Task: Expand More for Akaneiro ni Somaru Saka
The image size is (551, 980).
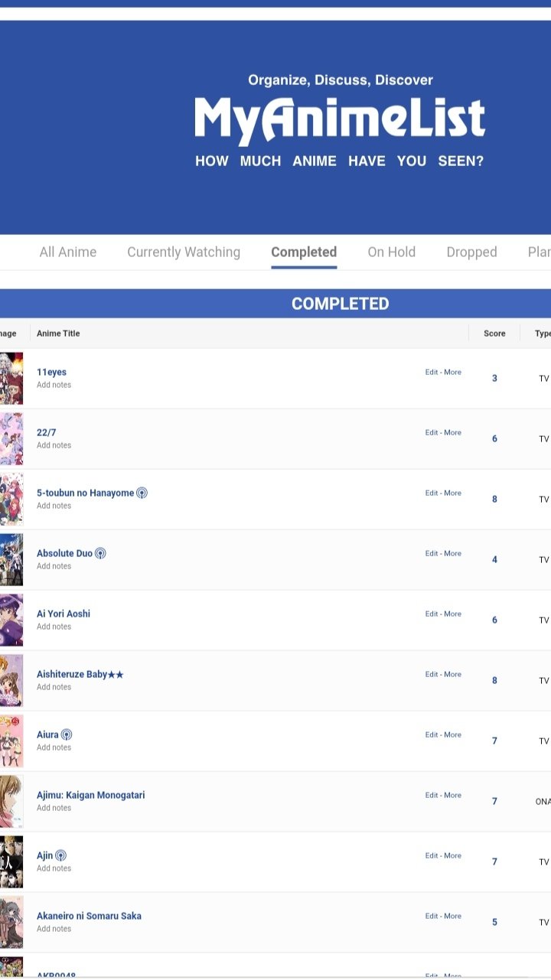Action: [452, 916]
